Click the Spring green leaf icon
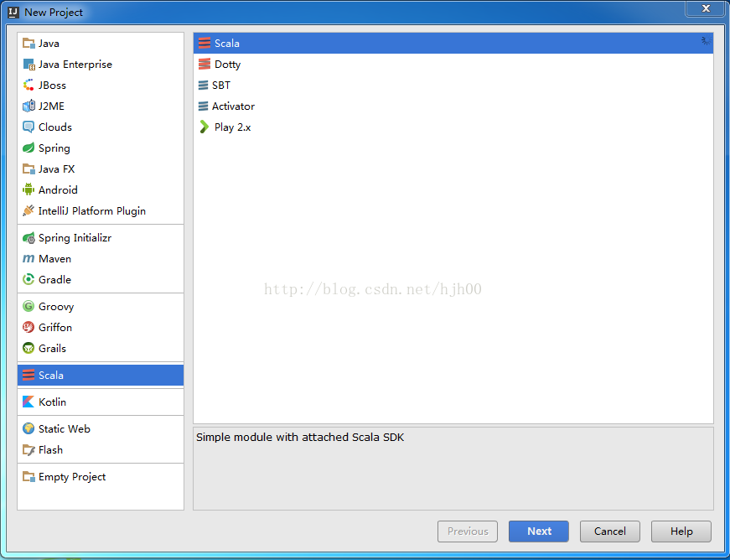Viewport: 730px width, 560px height. click(x=28, y=148)
